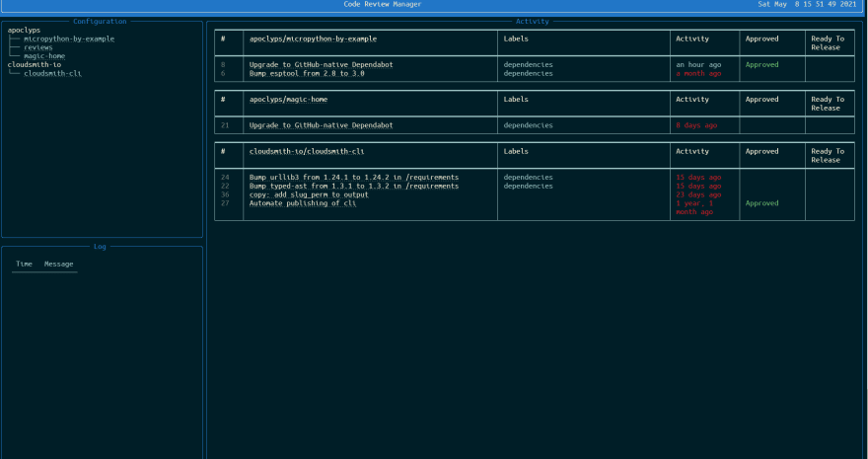Screen dimensions: 868x459
Task: Click the Log panel title
Action: 100,247
